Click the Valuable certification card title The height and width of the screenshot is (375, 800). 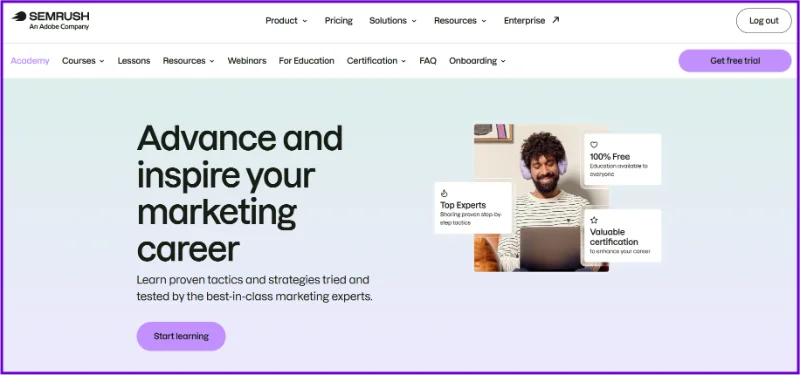tap(614, 237)
